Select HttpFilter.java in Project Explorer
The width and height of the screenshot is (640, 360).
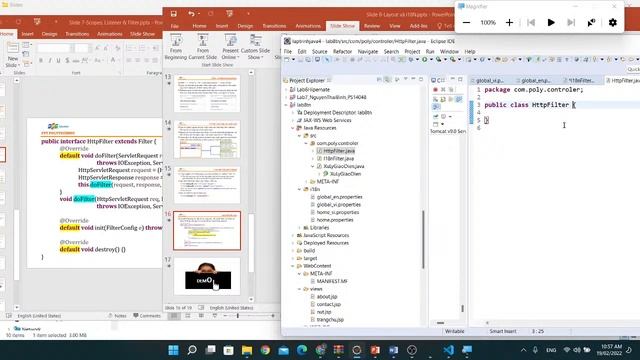(339, 151)
